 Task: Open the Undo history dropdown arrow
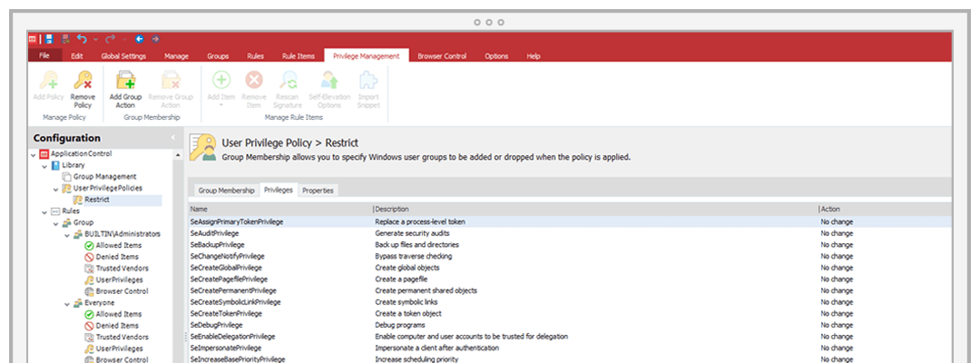click(x=95, y=39)
